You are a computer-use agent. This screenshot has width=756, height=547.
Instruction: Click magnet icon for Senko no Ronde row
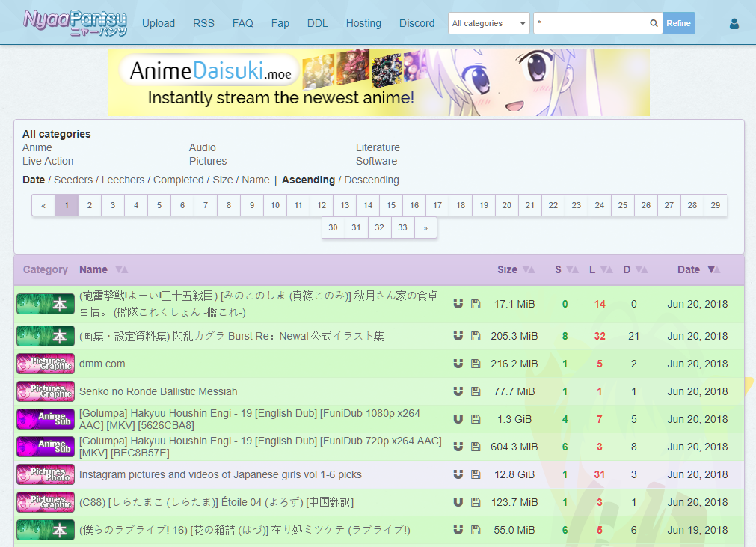click(x=458, y=391)
